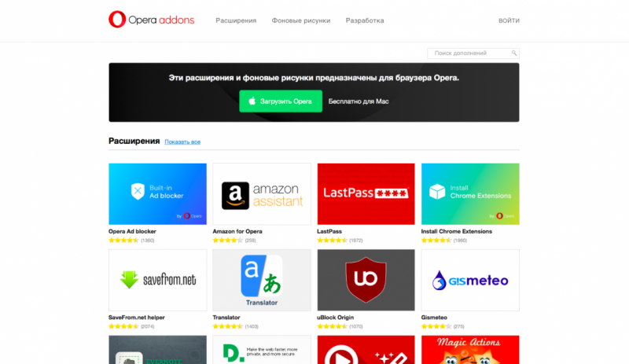Viewport: 629px width, 364px height.
Task: Open the LastPass red thumbnail
Action: pyautogui.click(x=366, y=194)
